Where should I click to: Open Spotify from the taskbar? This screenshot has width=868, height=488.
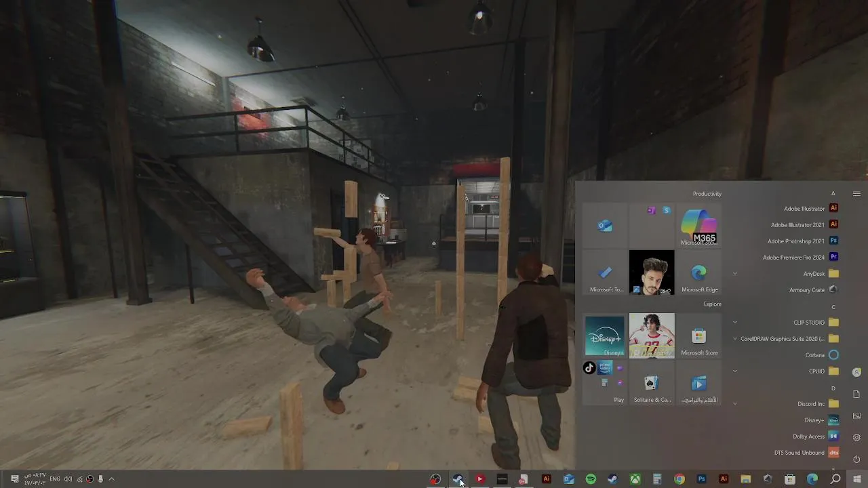(x=591, y=479)
